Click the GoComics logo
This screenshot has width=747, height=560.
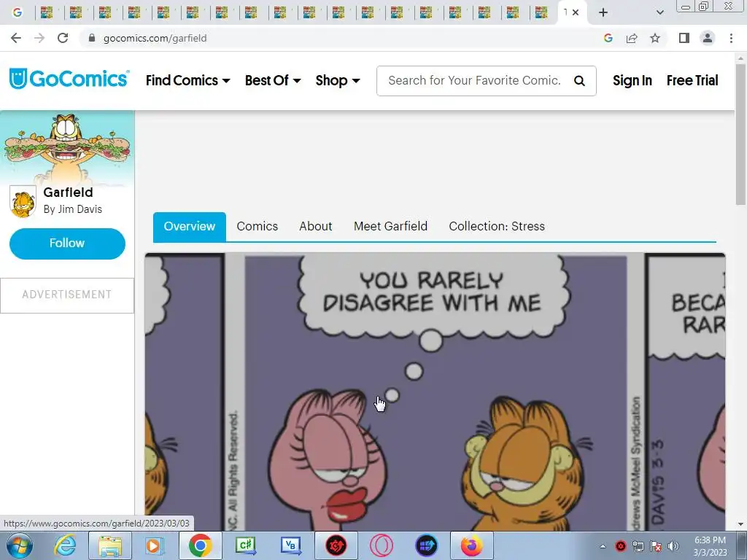(69, 79)
